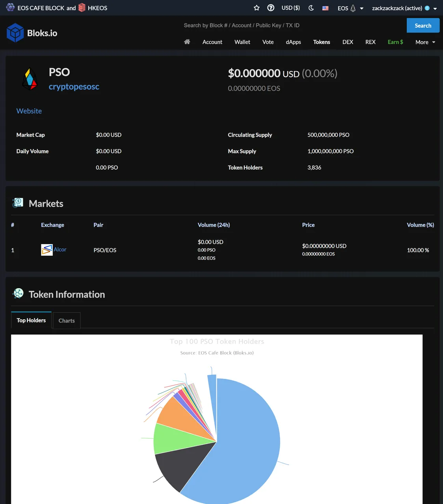The width and height of the screenshot is (443, 504).
Task: Sort markets by Price column header
Action: [x=308, y=225]
